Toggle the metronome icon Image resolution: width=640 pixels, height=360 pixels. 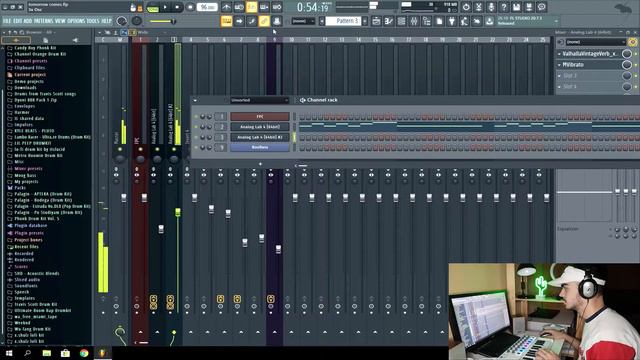(227, 7)
